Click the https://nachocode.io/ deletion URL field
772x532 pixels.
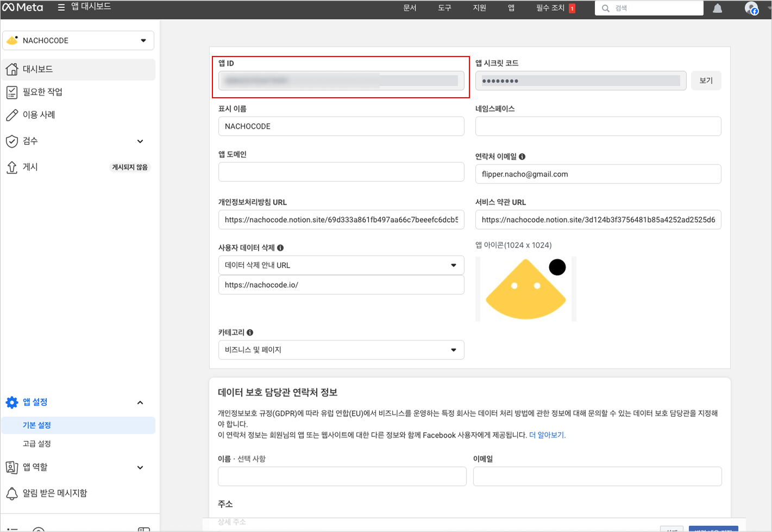point(341,285)
